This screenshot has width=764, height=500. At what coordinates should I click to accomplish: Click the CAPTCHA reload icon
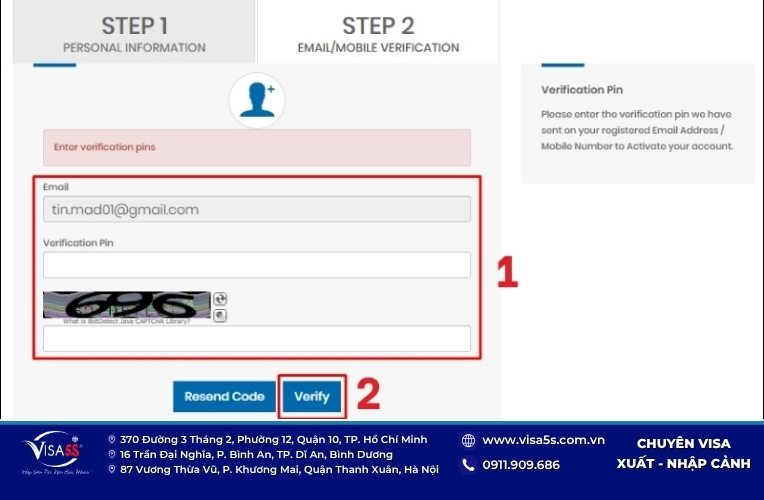pos(220,299)
